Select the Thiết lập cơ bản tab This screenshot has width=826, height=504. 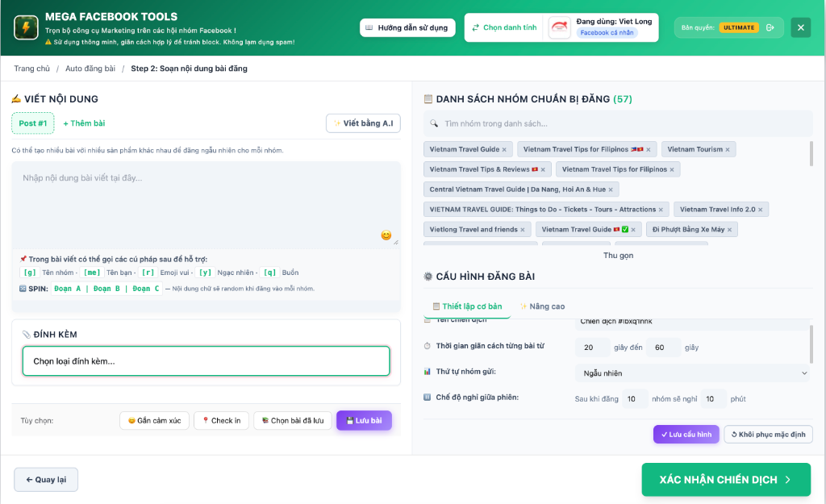point(467,306)
